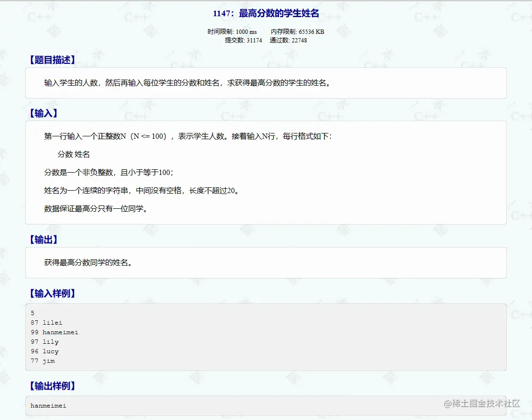The height and width of the screenshot is (420, 532).
Task: Click the '内存限制: 65536 KB' text
Action: [297, 31]
